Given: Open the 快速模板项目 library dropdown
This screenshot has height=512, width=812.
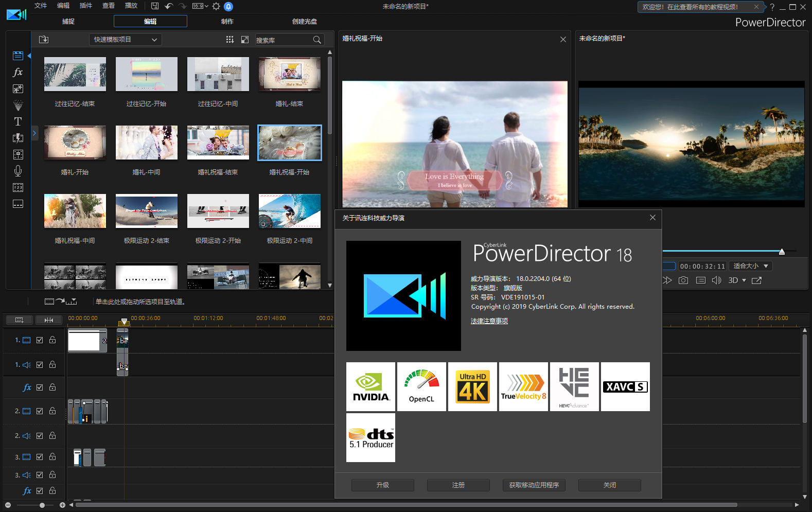Looking at the screenshot, I should click(x=126, y=40).
